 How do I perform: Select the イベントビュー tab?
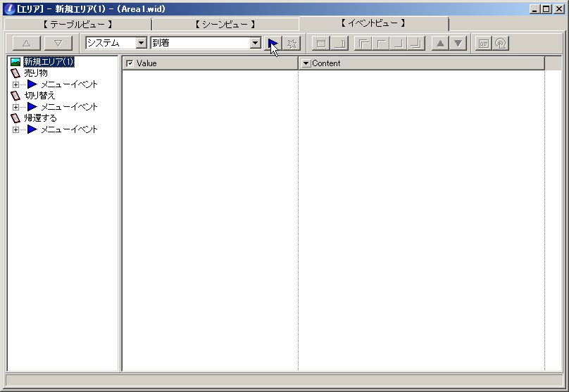(x=374, y=23)
